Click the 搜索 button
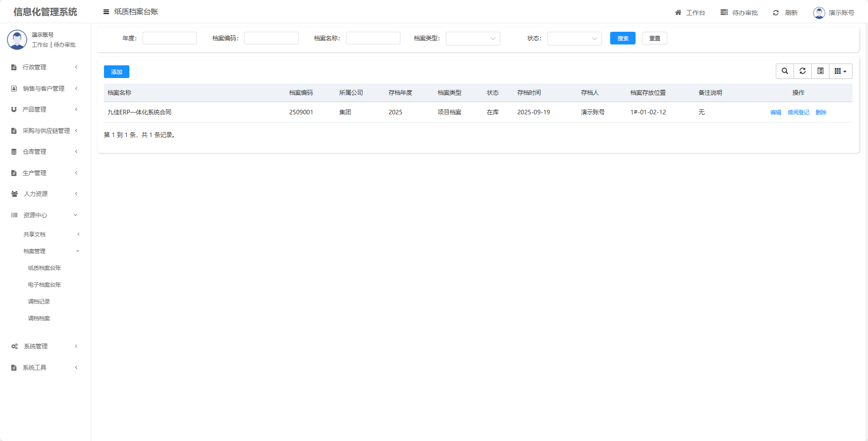The image size is (868, 441). (x=622, y=39)
